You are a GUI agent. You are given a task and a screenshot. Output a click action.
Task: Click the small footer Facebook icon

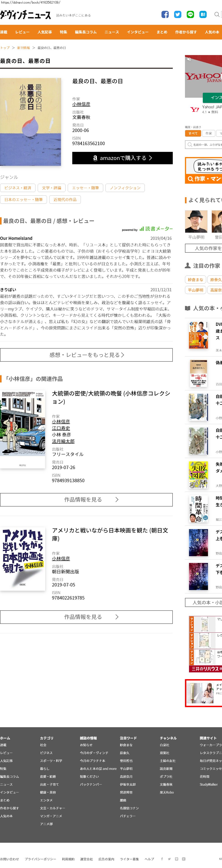(x=162, y=859)
